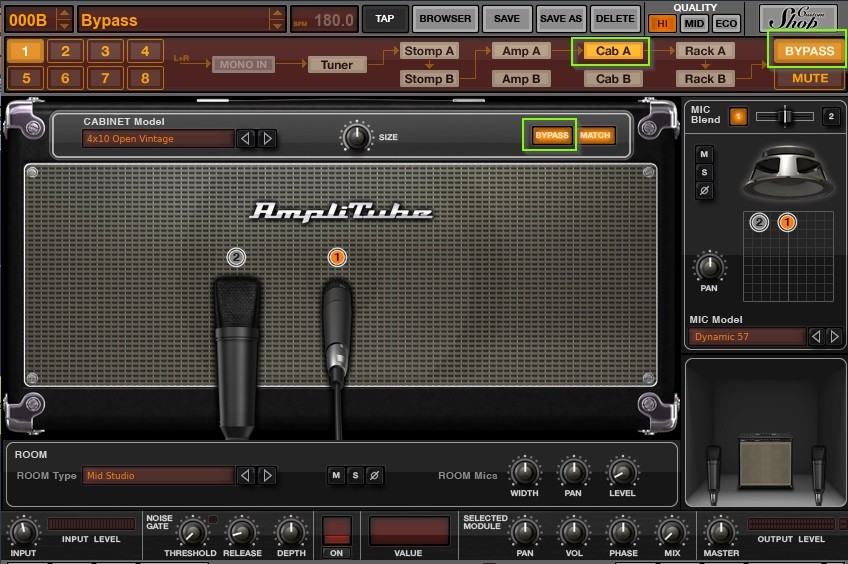
Task: Click the noise gate THRESHOLD knob
Action: (190, 531)
